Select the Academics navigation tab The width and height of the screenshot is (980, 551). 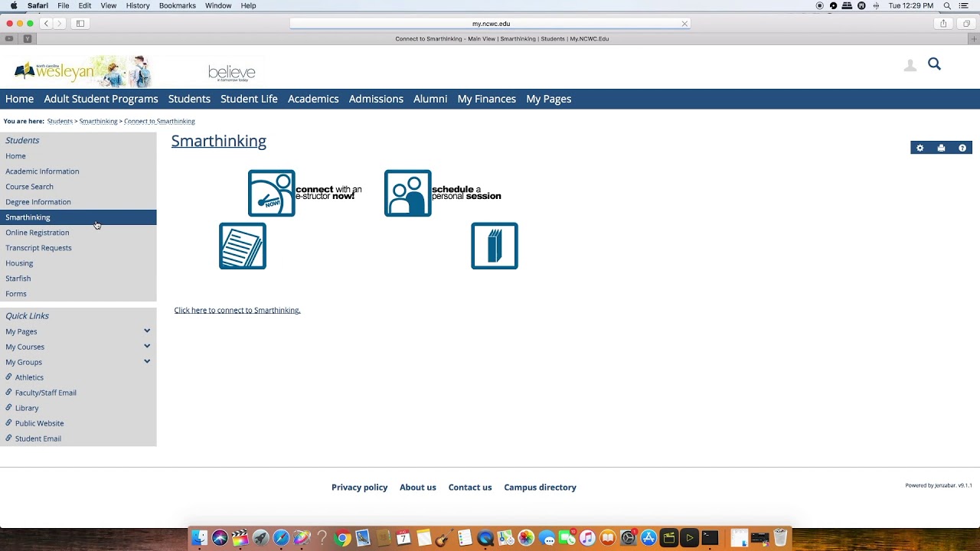(313, 99)
